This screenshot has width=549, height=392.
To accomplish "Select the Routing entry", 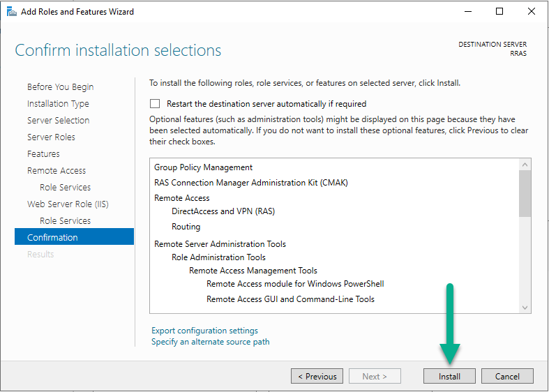I will (186, 227).
